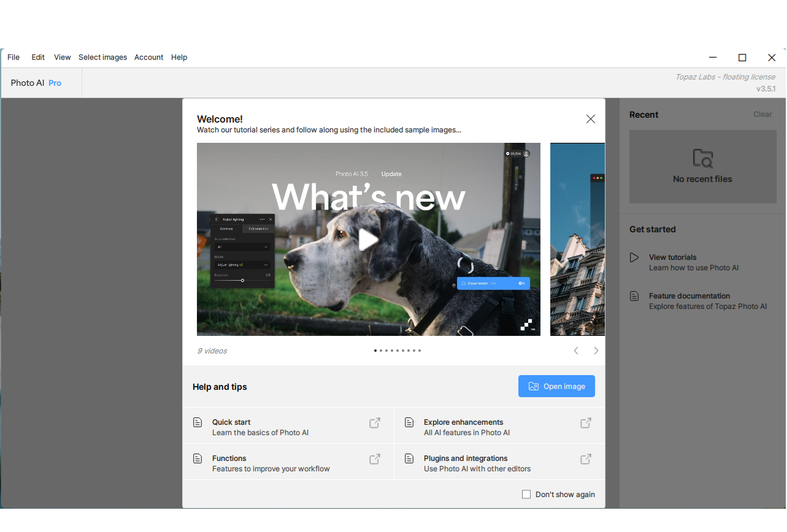The width and height of the screenshot is (787, 532).
Task: Click the Quick start document icon
Action: pos(198,422)
